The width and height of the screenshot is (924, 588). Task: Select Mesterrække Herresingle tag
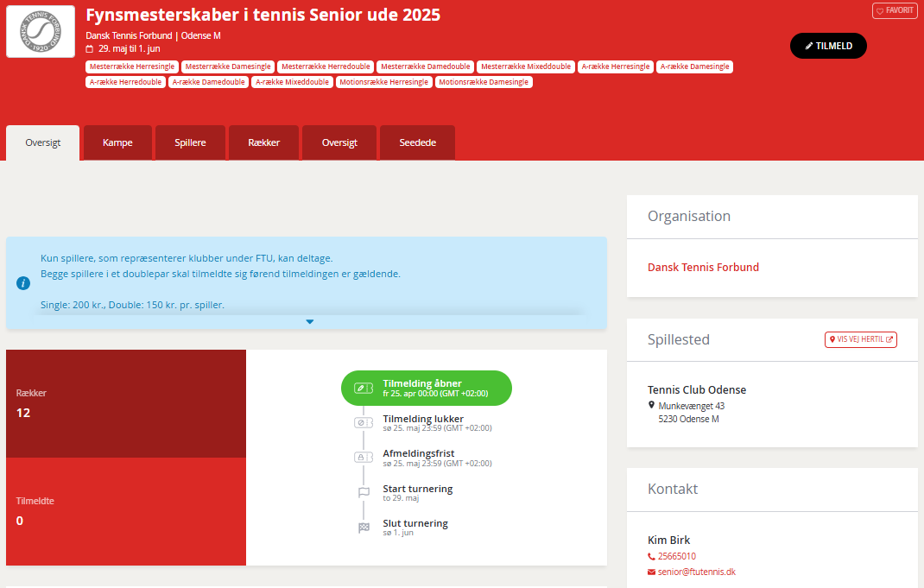(x=132, y=66)
